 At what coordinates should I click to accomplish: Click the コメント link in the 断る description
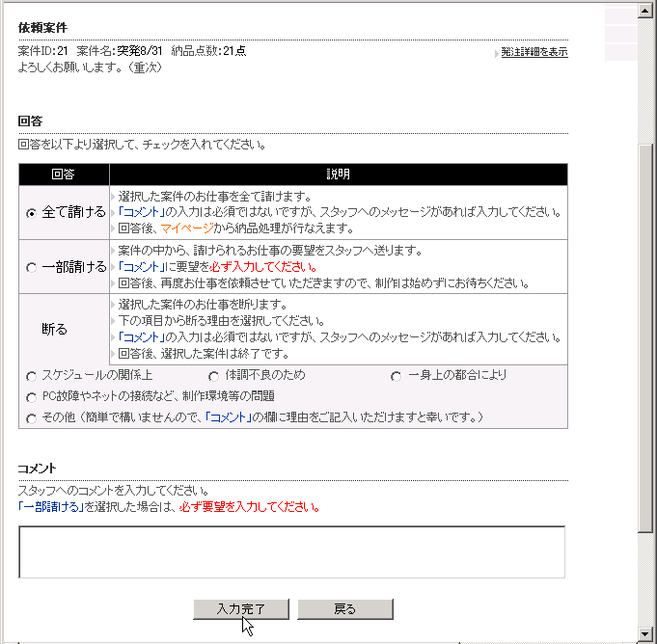(x=141, y=337)
